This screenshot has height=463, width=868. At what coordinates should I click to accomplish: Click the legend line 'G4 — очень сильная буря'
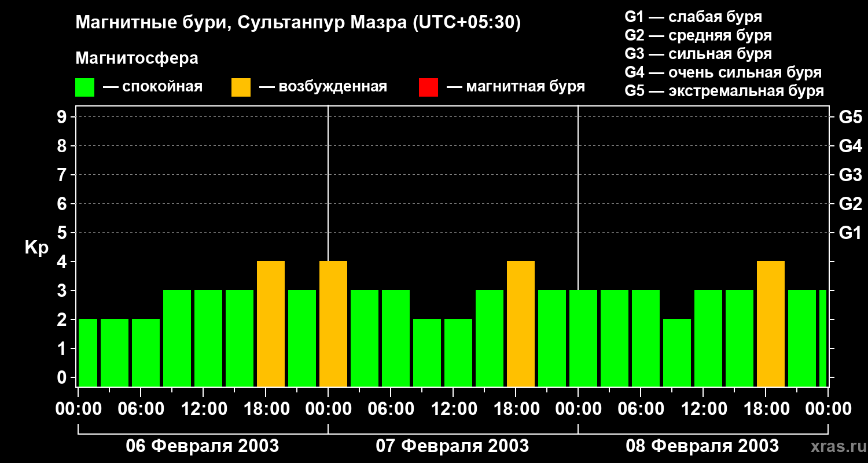(723, 72)
